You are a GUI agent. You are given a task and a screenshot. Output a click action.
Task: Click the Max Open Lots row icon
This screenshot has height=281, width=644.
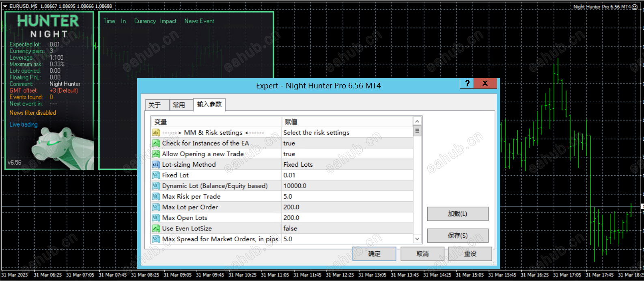(156, 218)
